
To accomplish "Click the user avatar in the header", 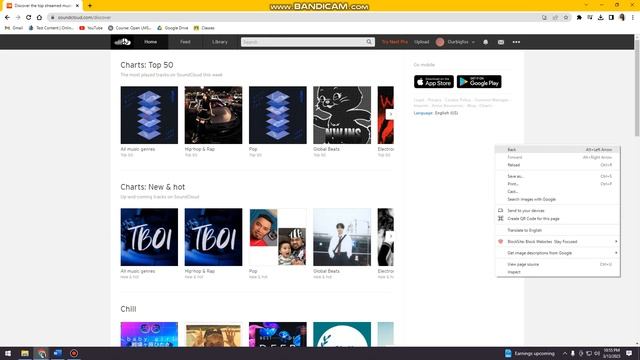I will click(x=440, y=42).
